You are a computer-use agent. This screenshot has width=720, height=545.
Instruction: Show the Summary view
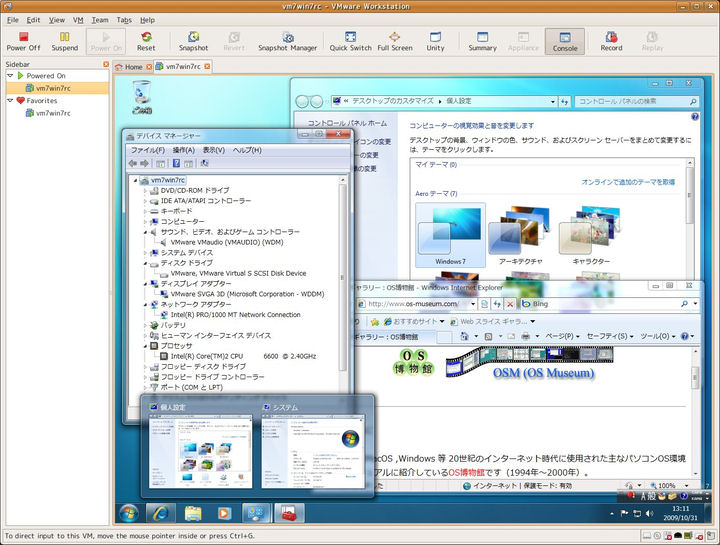[x=483, y=41]
